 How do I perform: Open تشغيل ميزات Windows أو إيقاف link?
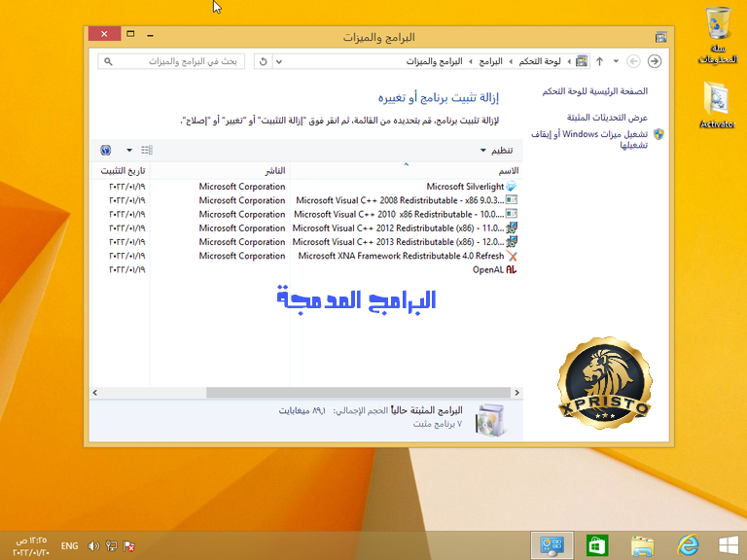pos(589,140)
